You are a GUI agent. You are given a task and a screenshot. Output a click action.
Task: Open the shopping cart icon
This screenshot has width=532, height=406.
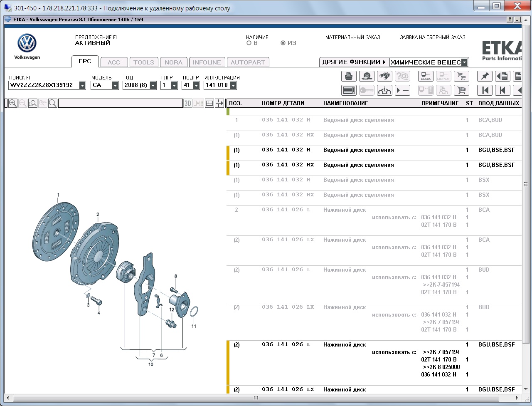461,90
